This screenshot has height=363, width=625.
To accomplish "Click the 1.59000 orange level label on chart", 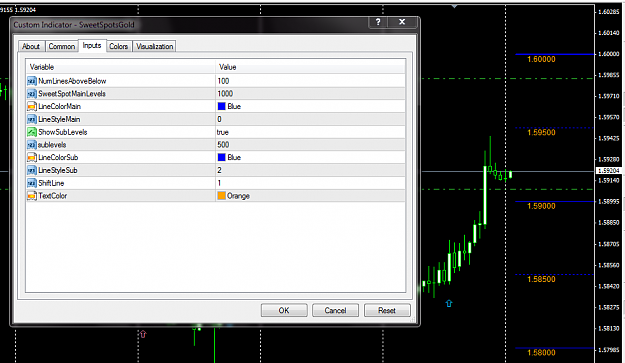I will pyautogui.click(x=541, y=206).
